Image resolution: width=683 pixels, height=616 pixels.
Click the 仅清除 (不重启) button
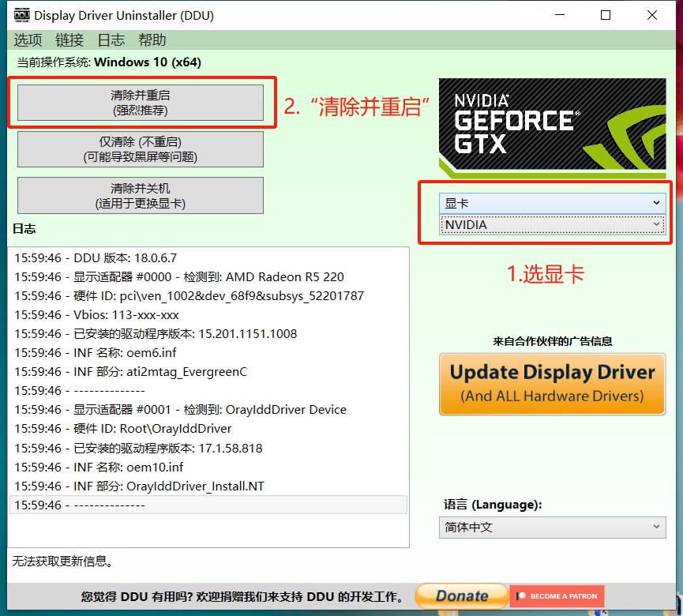(x=141, y=149)
